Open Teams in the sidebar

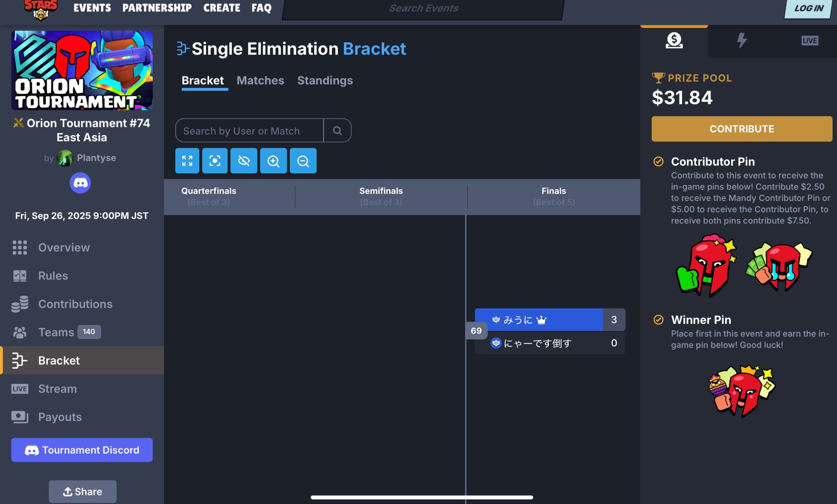click(x=56, y=332)
